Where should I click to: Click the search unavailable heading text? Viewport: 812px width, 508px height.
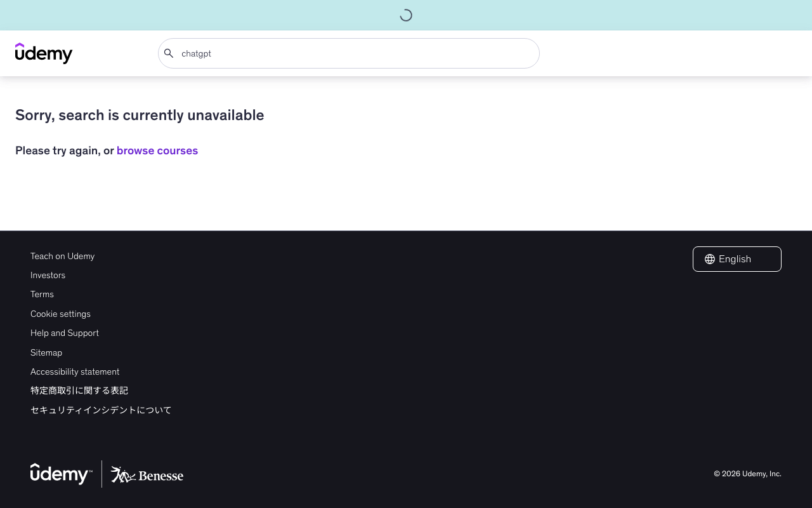(140, 115)
